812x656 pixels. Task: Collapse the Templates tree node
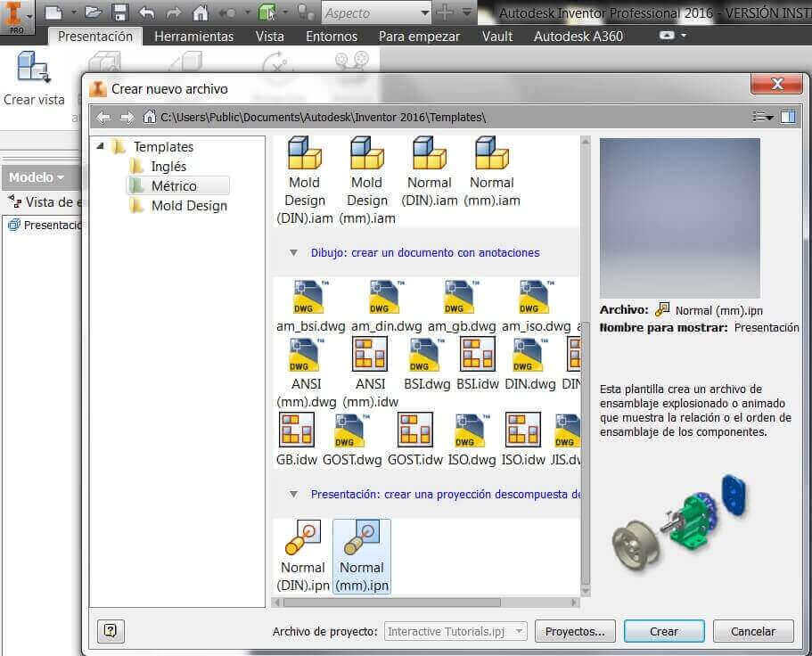tap(101, 146)
